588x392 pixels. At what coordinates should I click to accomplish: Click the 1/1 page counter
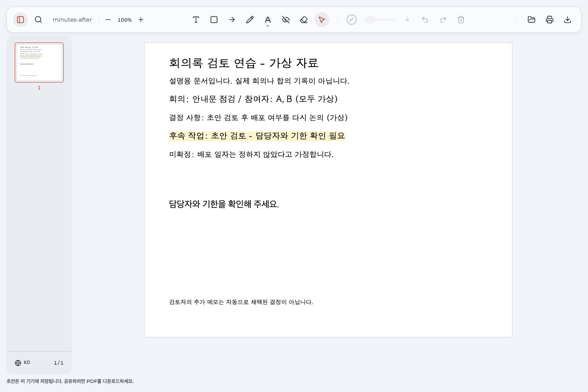point(59,363)
